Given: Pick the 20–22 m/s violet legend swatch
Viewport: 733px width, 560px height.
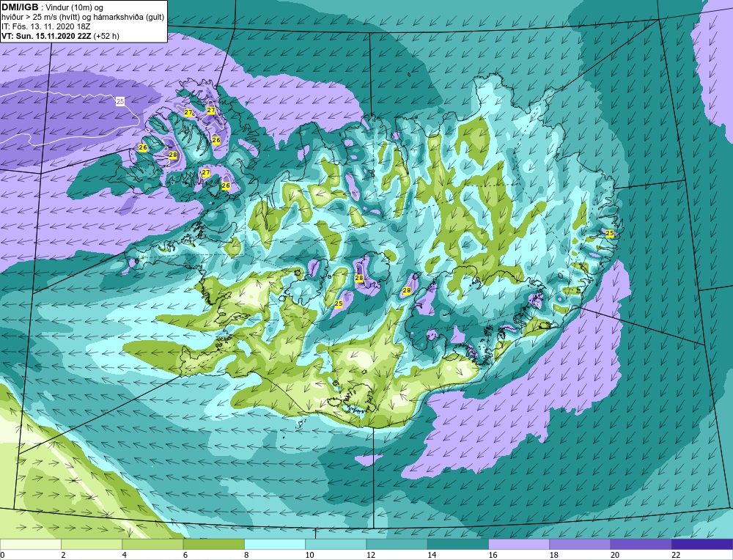Looking at the screenshot, I should (x=641, y=544).
